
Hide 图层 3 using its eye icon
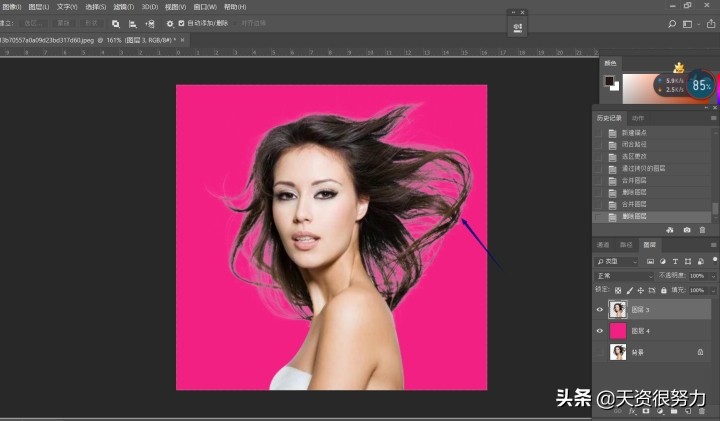tap(600, 309)
